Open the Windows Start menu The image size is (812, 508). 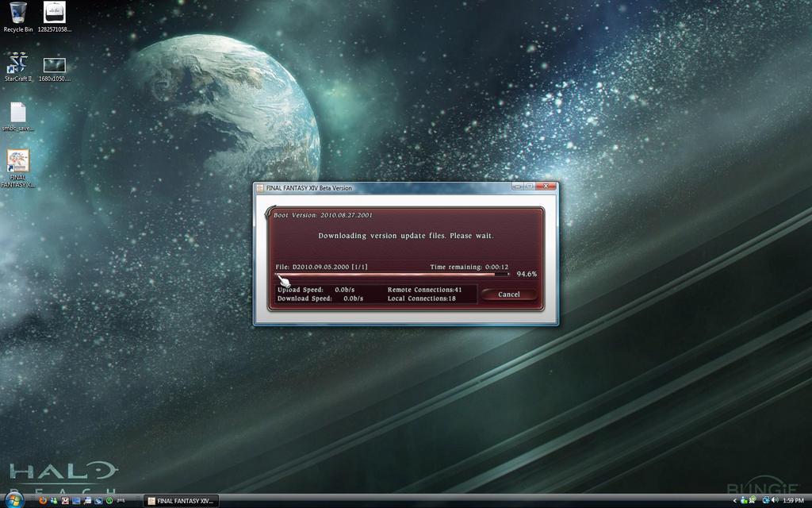(x=13, y=500)
